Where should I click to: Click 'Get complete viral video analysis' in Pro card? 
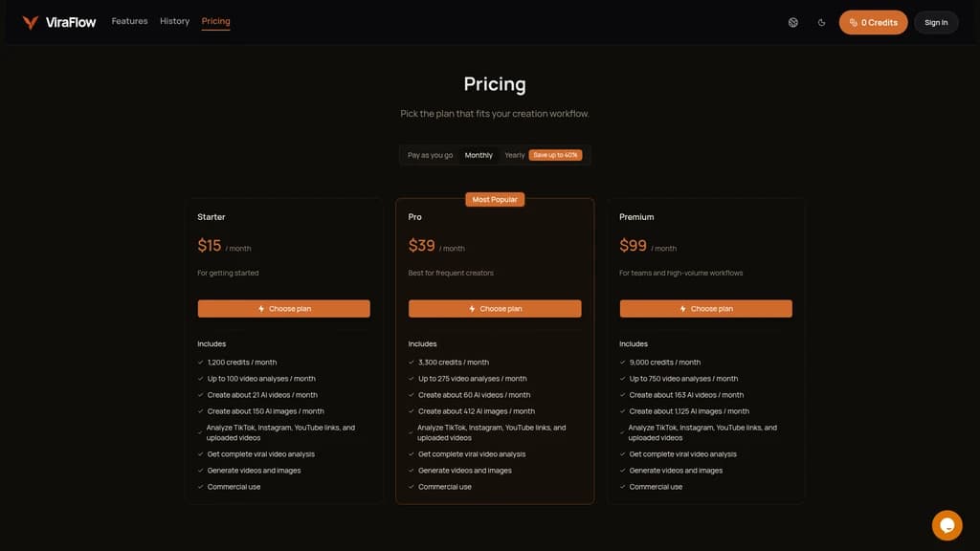click(x=471, y=454)
